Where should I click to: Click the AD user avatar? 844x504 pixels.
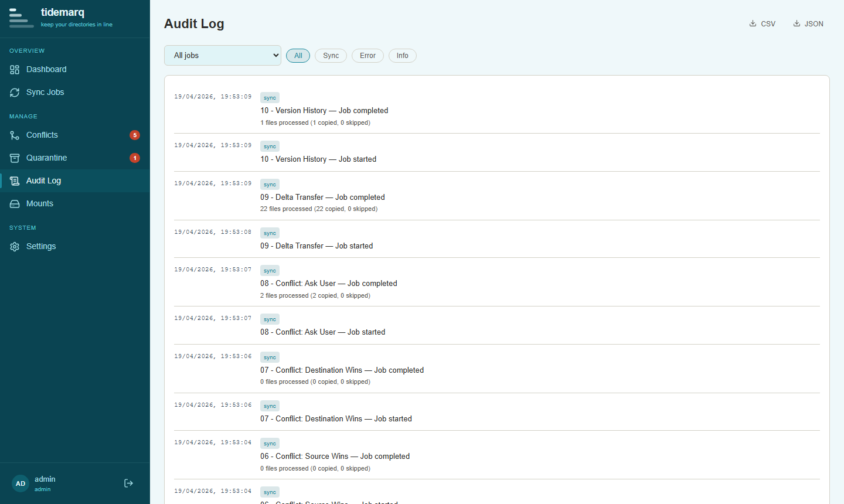point(21,483)
